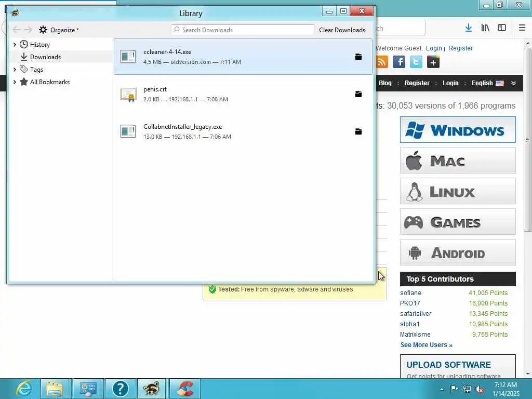
Task: Select the Games platform button
Action: tap(458, 222)
